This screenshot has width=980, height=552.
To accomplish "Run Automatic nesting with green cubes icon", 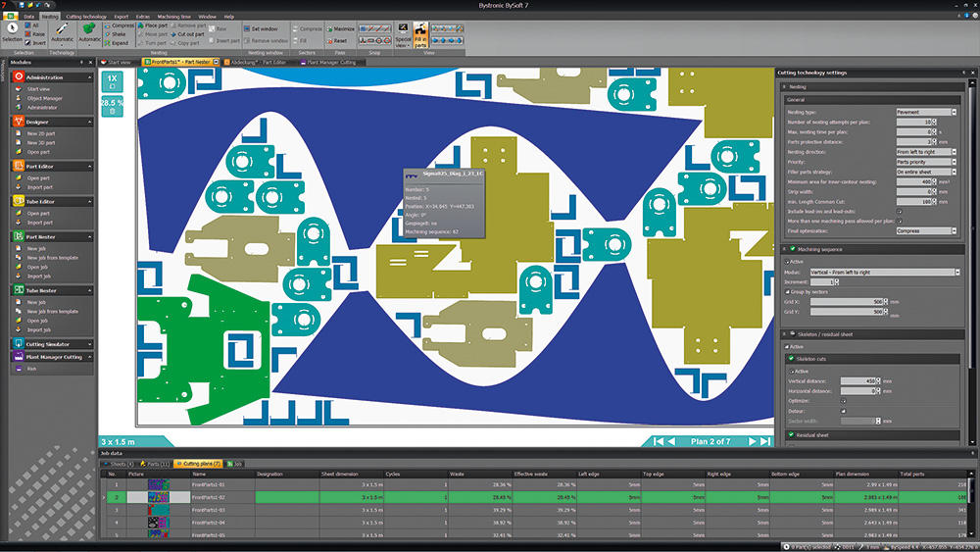I will [x=89, y=32].
